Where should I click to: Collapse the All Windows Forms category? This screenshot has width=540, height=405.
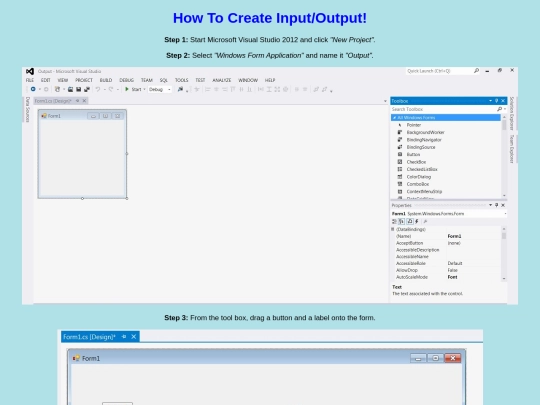tap(394, 117)
